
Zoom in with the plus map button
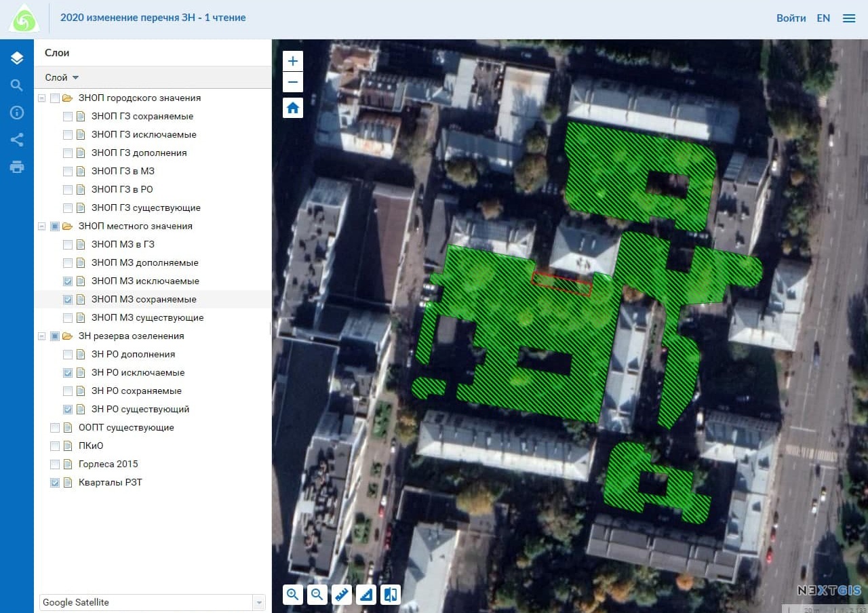(293, 61)
